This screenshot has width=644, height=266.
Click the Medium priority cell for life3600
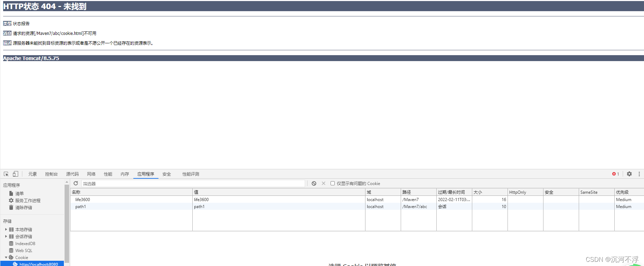click(x=629, y=199)
